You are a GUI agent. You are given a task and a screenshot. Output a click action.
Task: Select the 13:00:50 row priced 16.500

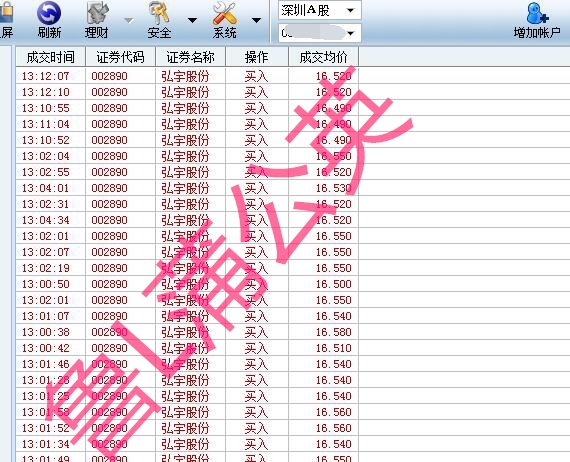tap(187, 284)
